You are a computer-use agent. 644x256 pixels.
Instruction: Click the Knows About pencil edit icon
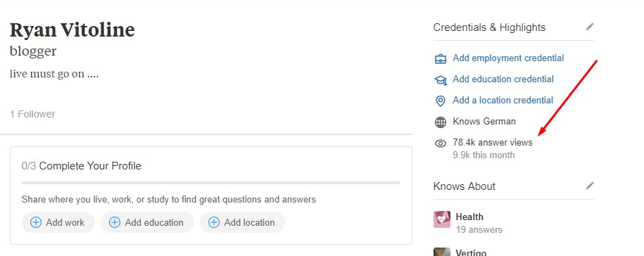coord(589,186)
